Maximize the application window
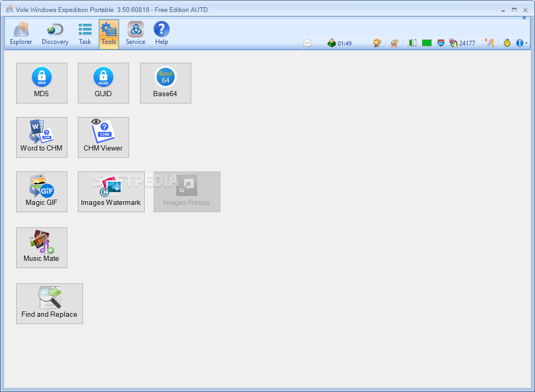Screen dimensions: 535x392 [x=514, y=10]
